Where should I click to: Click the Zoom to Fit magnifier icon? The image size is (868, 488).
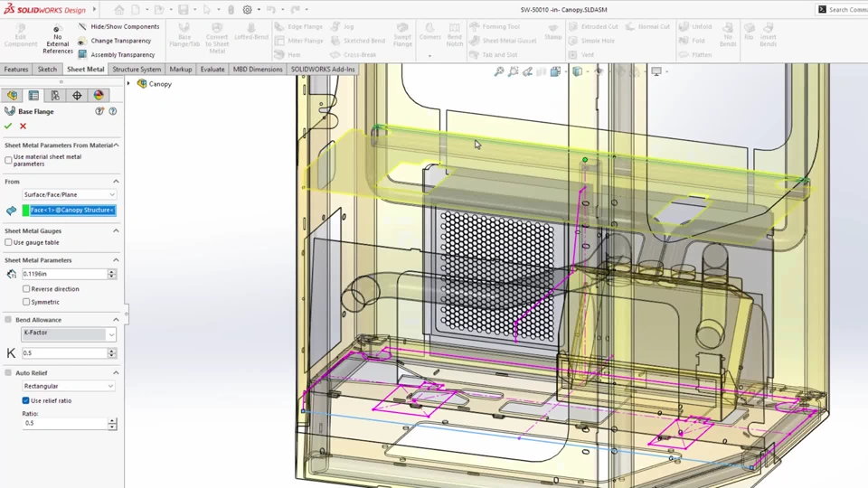[498, 71]
